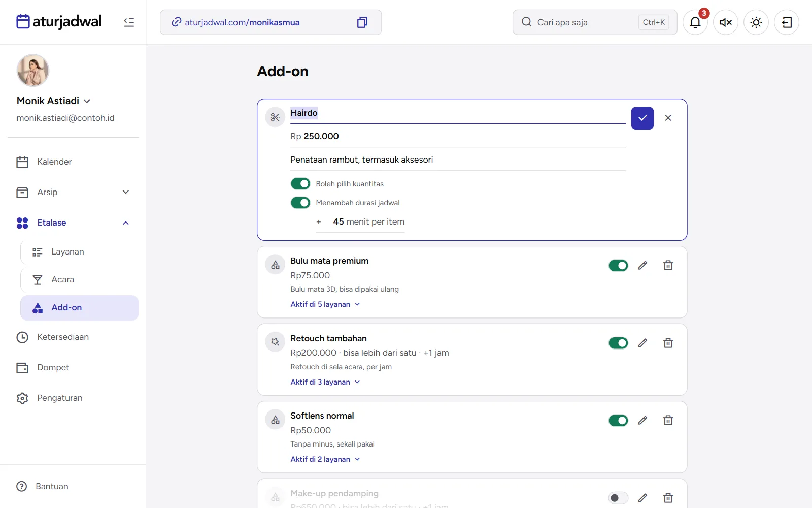Open Bantuan help link
The height and width of the screenshot is (508, 812).
click(x=43, y=486)
